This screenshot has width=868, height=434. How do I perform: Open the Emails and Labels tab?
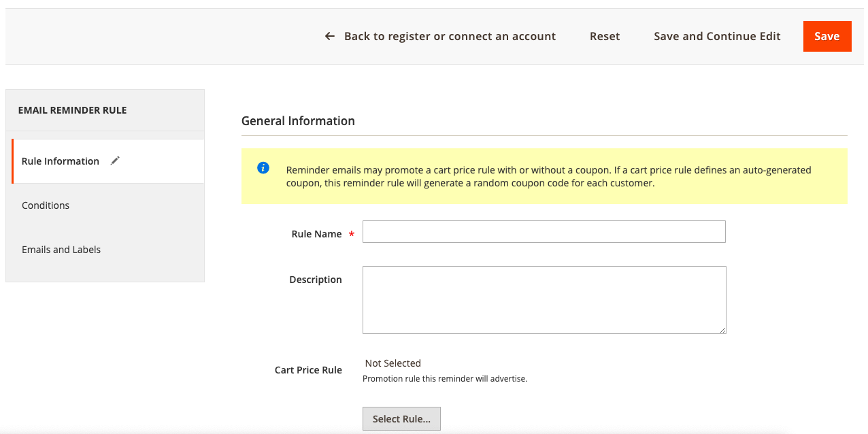click(61, 250)
